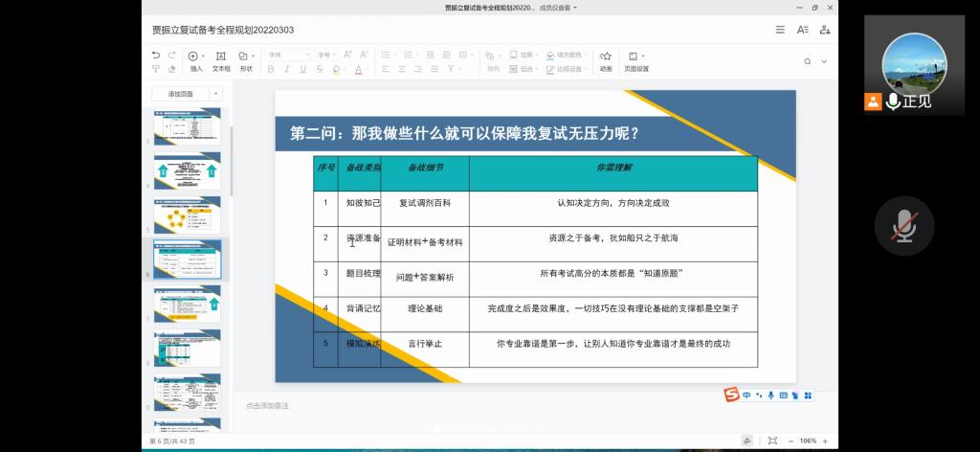The width and height of the screenshot is (980, 452).
Task: Click the fit-to-window icon in status bar
Action: tap(771, 441)
